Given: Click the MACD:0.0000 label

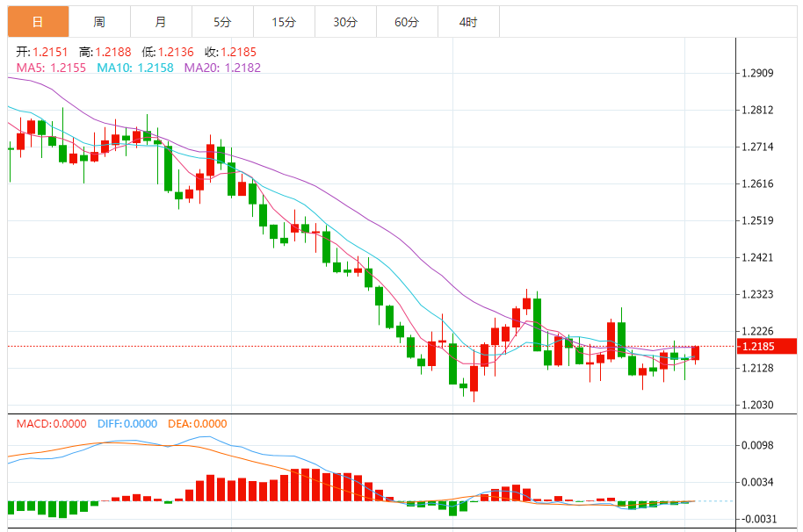Looking at the screenshot, I should click(51, 423).
